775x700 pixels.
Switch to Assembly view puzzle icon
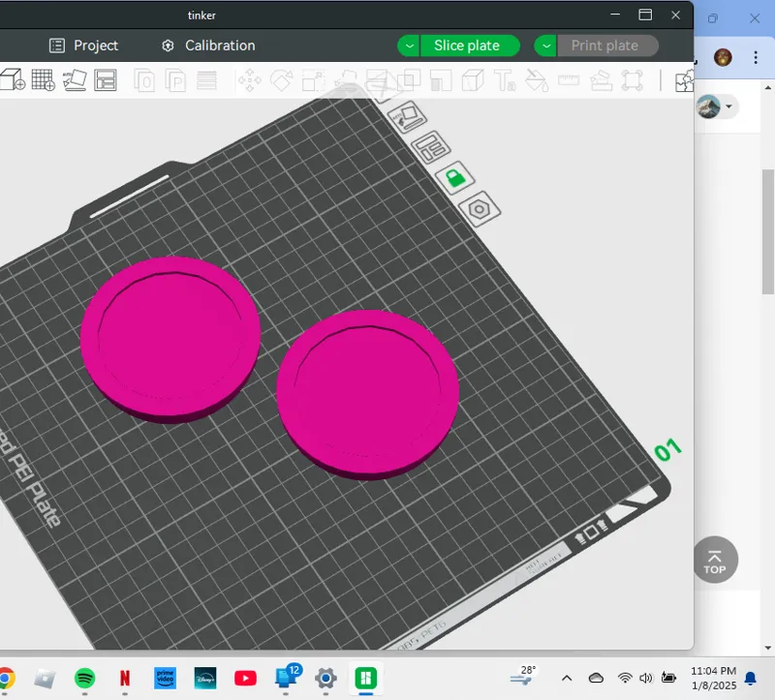[x=684, y=81]
